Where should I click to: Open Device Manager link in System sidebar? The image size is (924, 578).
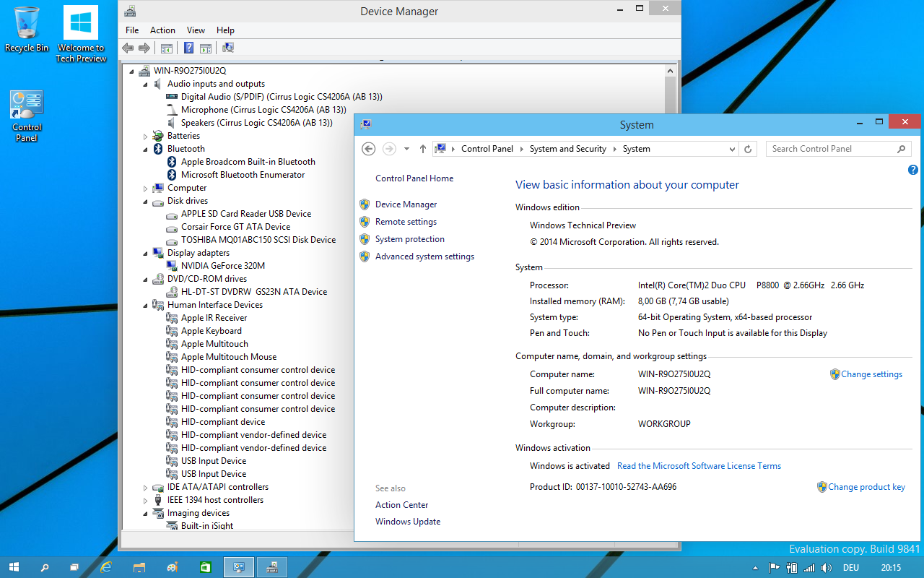[x=406, y=204]
